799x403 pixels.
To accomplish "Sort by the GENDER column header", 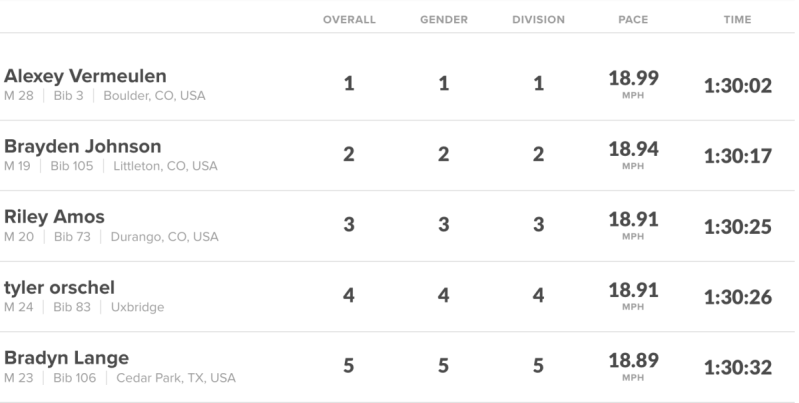I will point(443,19).
